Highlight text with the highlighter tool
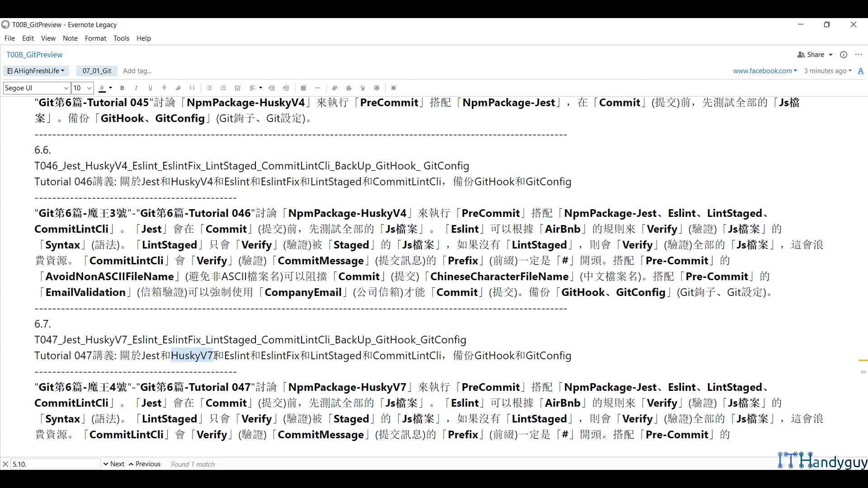Image resolution: width=868 pixels, height=488 pixels. [178, 88]
